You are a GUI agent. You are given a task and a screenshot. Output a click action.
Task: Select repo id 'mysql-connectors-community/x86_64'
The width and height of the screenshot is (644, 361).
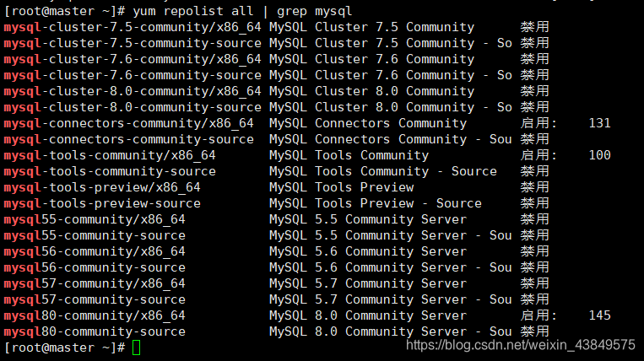(129, 123)
